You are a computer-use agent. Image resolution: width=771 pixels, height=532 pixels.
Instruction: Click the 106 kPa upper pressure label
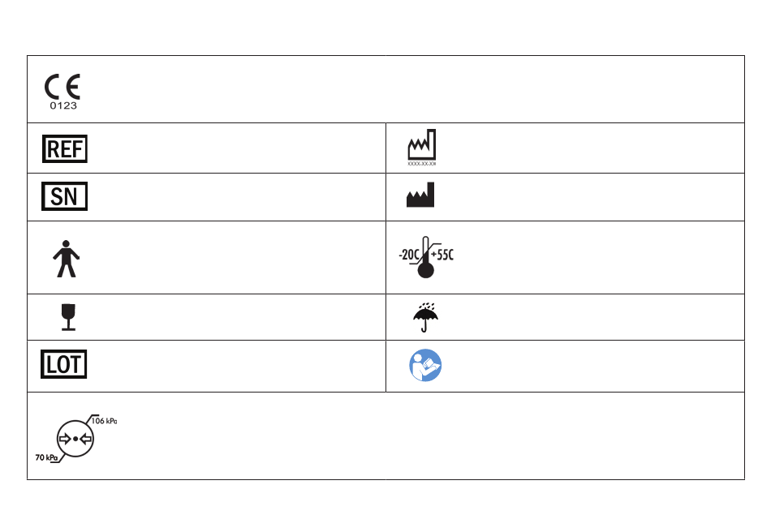click(x=104, y=421)
